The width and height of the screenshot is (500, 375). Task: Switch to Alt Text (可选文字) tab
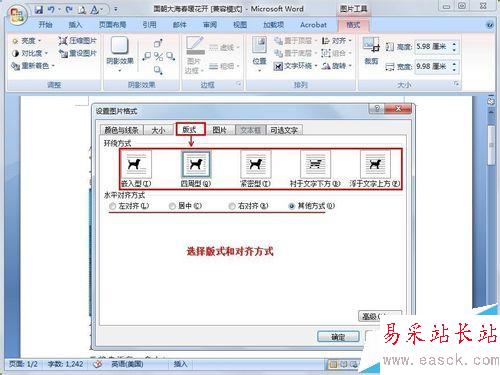pos(284,130)
